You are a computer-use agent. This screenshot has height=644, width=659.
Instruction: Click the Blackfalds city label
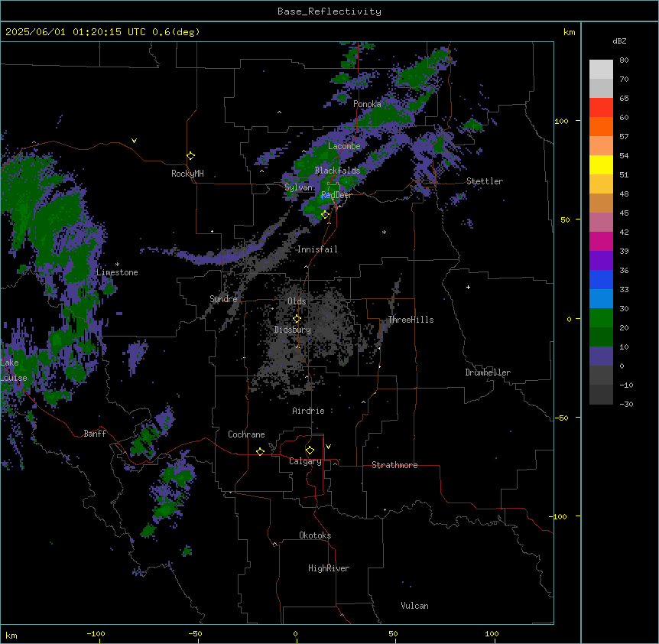[x=337, y=171]
